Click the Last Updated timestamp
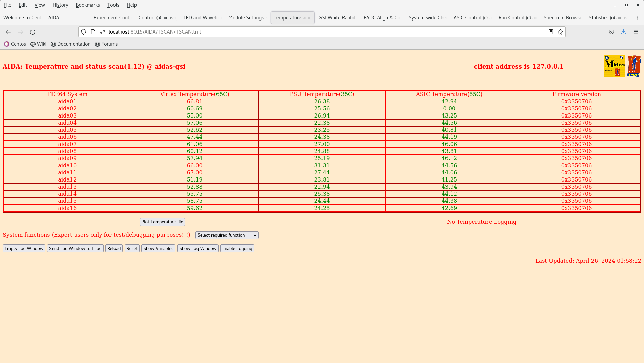 point(588,261)
